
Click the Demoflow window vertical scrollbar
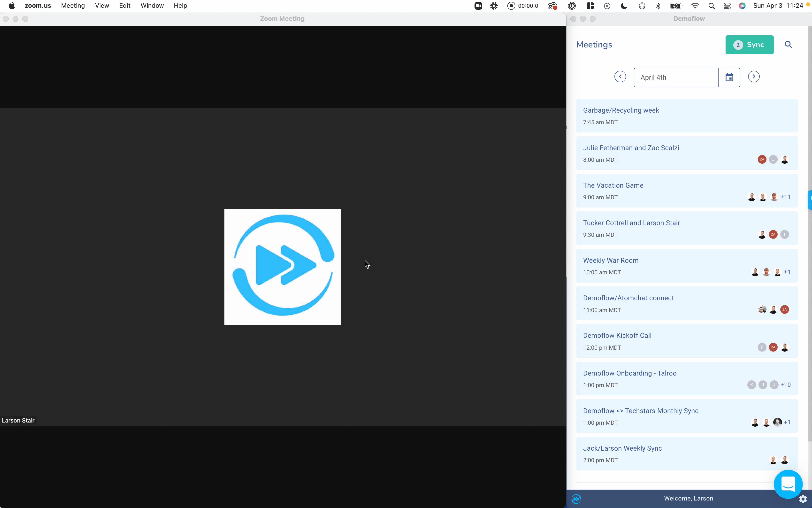point(809,234)
